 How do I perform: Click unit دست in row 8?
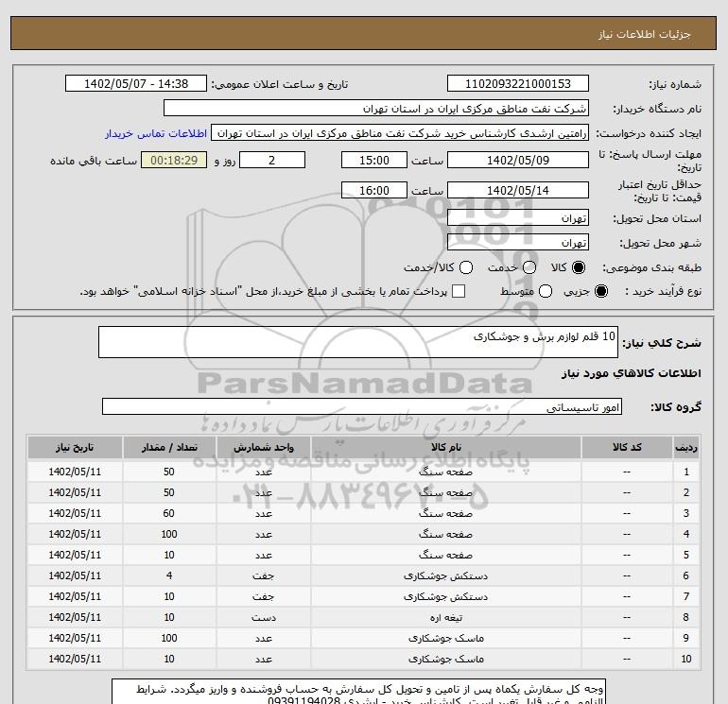(263, 618)
